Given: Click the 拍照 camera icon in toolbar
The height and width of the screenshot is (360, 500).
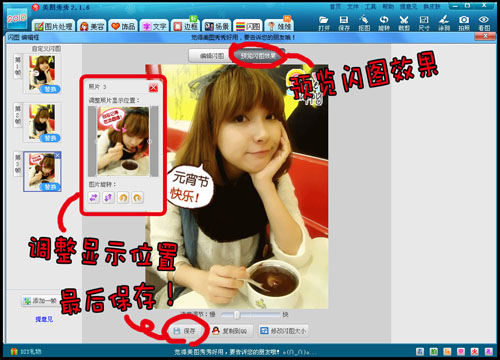Looking at the screenshot, I should coord(464,23).
